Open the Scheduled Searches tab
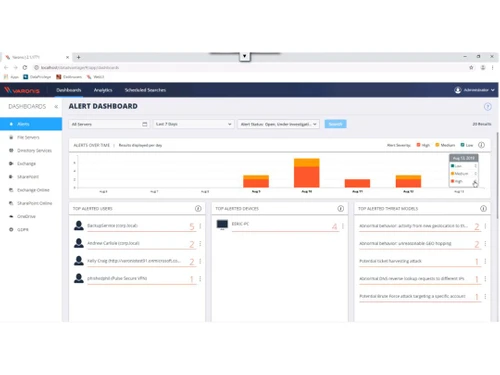Image resolution: width=500 pixels, height=375 pixels. point(145,90)
